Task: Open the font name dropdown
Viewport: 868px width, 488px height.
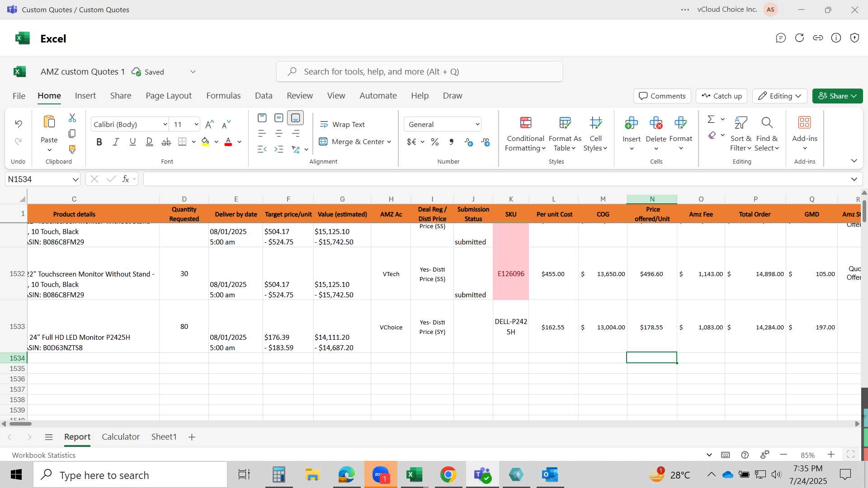Action: (165, 124)
